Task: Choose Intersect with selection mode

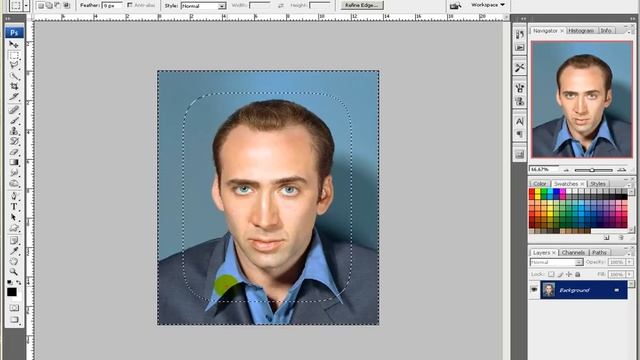Action: [67, 6]
